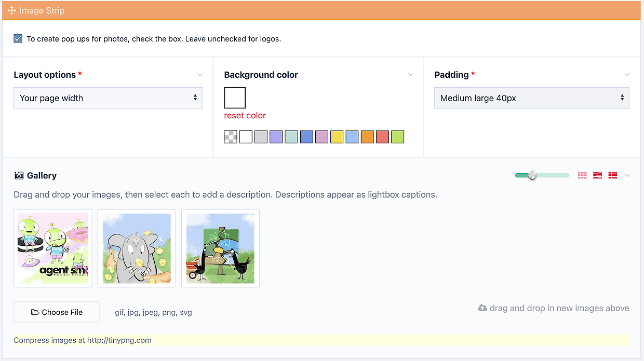This screenshot has height=361, width=644.
Task: Select the elephant image thumbnail
Action: (x=137, y=248)
